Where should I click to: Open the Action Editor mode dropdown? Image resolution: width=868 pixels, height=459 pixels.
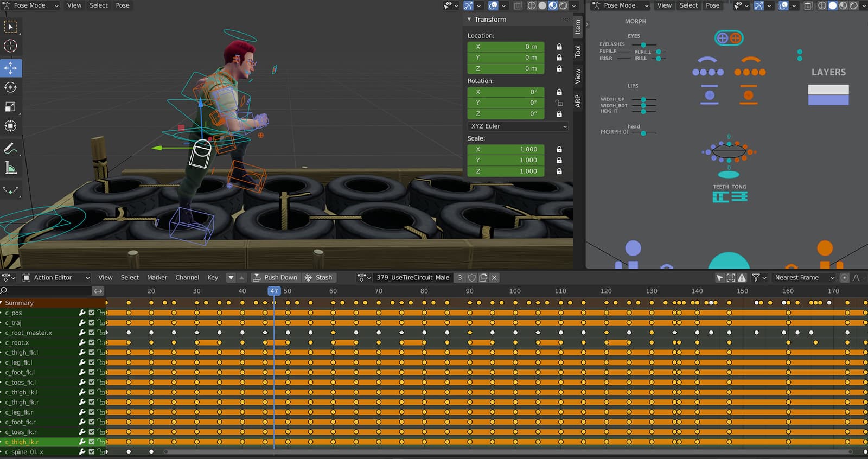[56, 277]
